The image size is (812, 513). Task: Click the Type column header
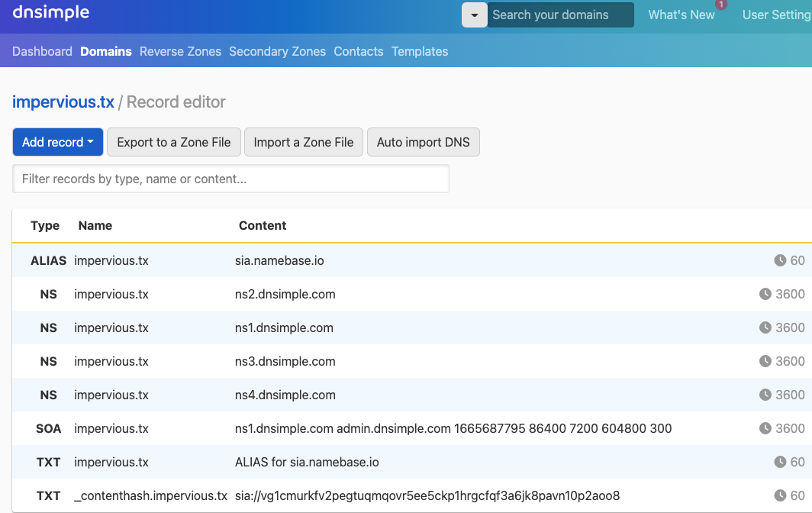click(x=45, y=225)
